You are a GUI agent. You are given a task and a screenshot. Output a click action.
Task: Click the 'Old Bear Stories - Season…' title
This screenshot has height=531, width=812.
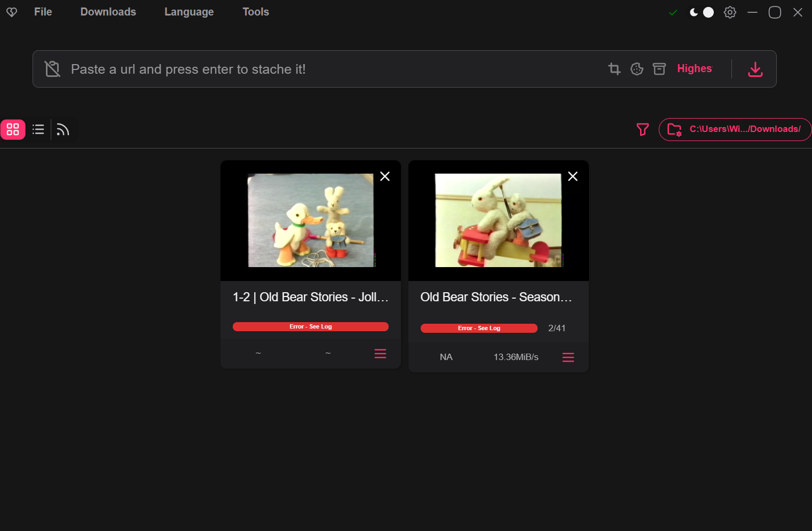tap(496, 297)
